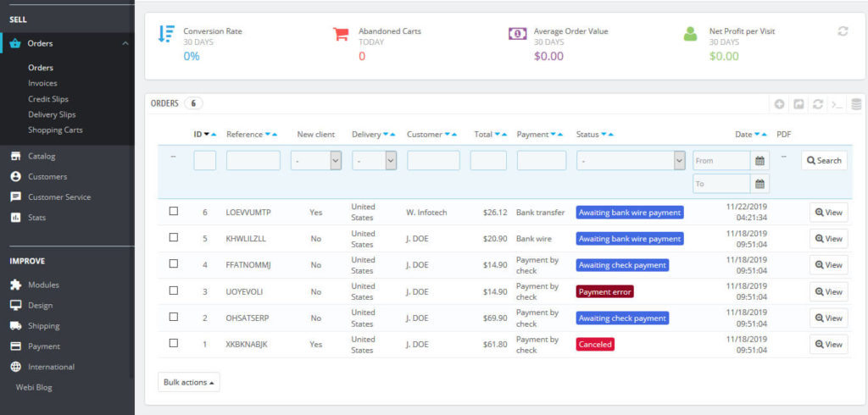Click the export orders icon
Viewport: 868px width, 415px height.
tap(798, 104)
